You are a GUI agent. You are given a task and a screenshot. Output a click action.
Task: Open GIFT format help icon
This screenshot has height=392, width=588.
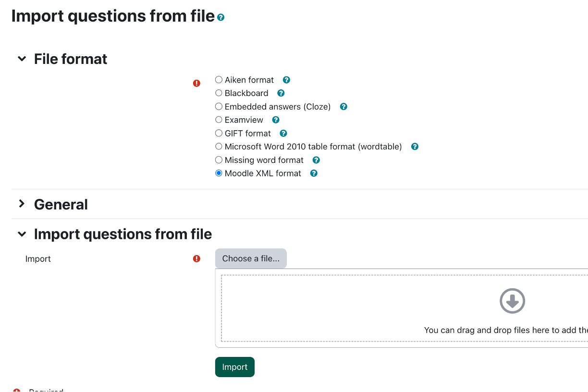pyautogui.click(x=283, y=134)
